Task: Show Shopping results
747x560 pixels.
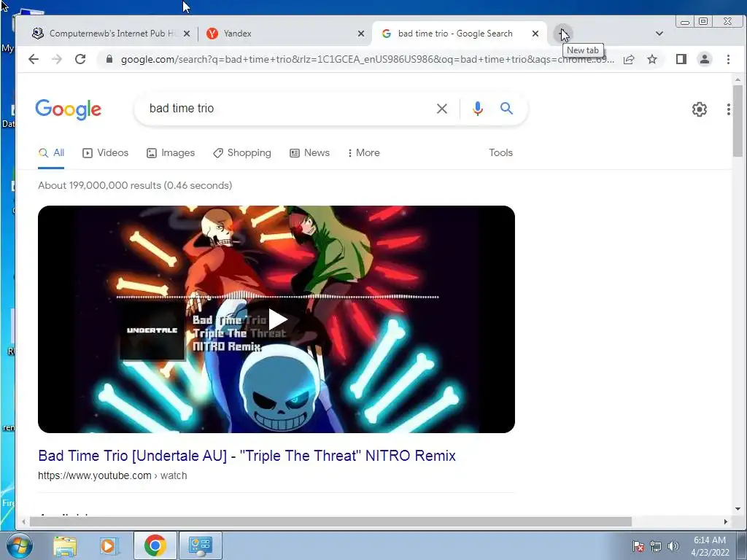Action: pyautogui.click(x=242, y=153)
